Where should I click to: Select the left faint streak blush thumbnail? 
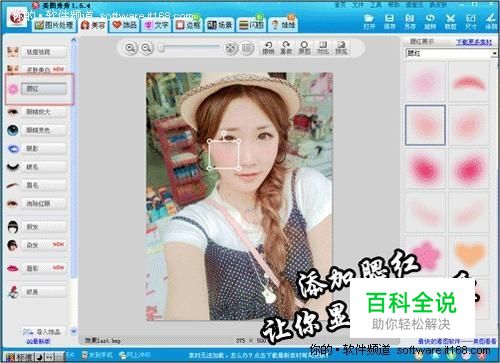[425, 212]
